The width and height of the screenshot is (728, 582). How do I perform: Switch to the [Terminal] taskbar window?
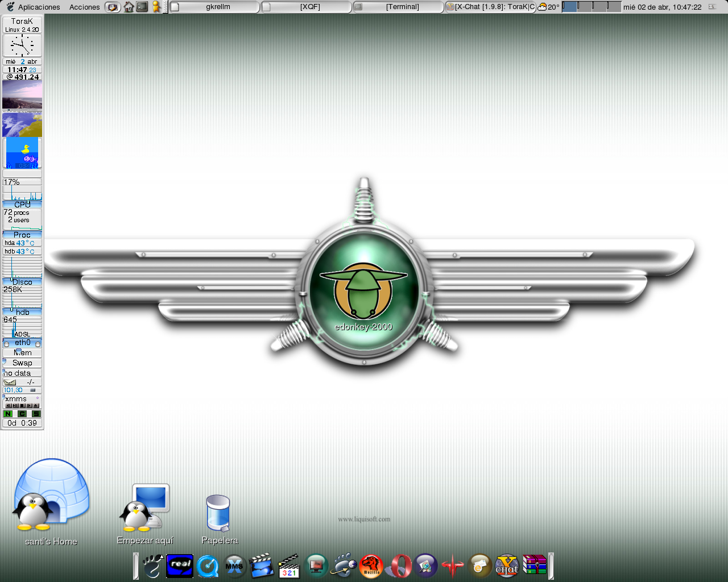(x=398, y=7)
